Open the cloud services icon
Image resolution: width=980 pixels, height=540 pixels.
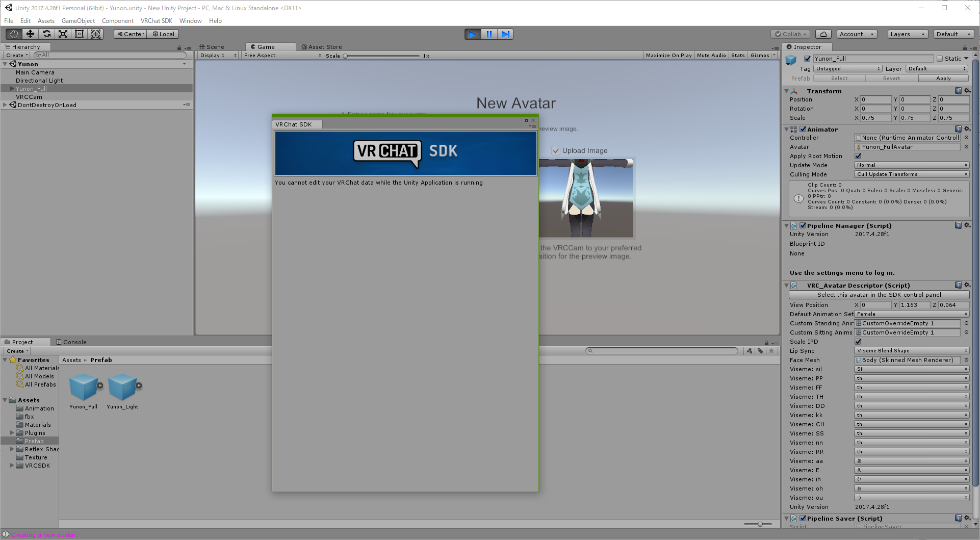coord(823,34)
